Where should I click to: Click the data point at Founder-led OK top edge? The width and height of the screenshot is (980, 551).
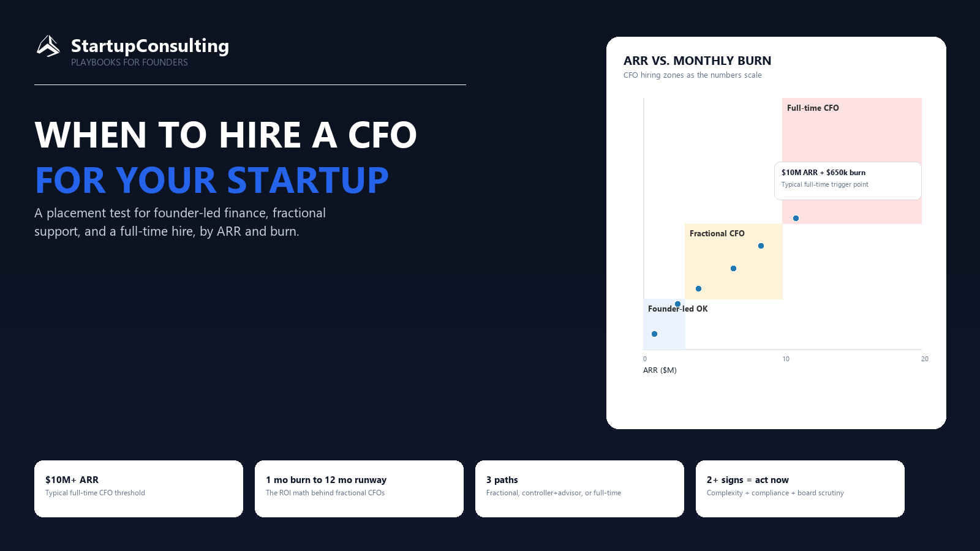[x=677, y=304]
